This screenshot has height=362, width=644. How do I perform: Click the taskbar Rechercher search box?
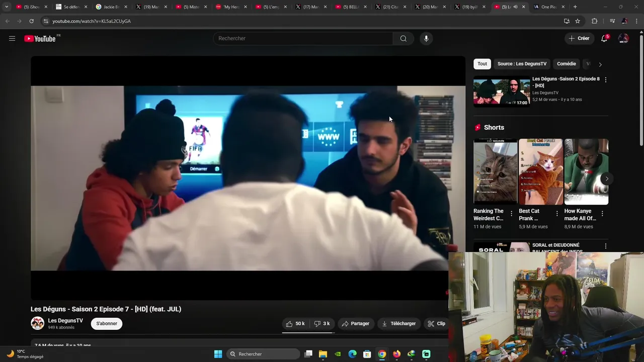click(264, 354)
